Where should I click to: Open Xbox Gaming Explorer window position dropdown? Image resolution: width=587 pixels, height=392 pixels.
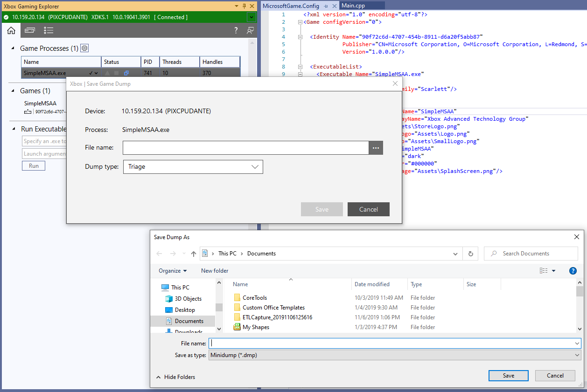point(236,6)
